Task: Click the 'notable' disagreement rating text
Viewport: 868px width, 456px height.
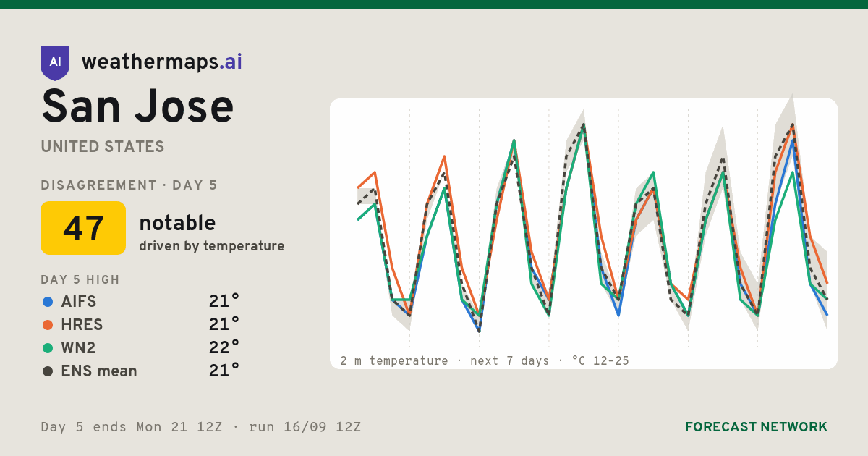Action: click(177, 223)
